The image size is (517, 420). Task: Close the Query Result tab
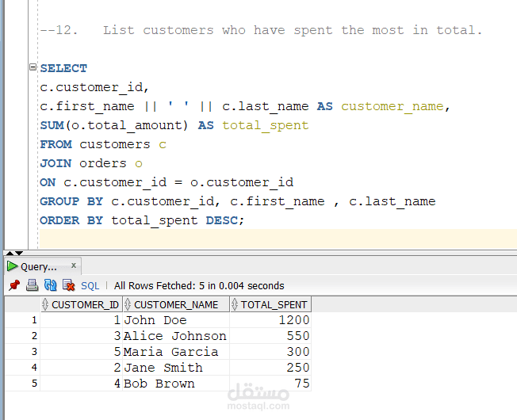pyautogui.click(x=74, y=266)
